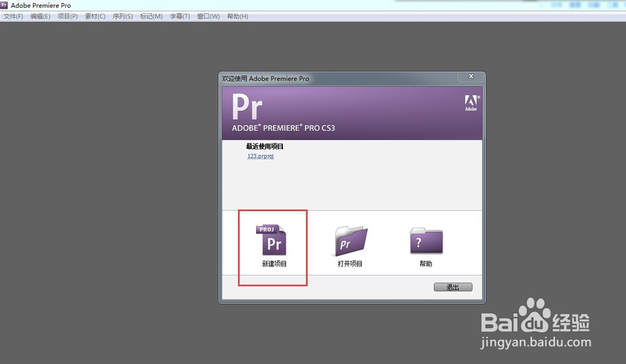Open the Marker menu 标记(M)
This screenshot has width=626, height=364.
pos(151,16)
